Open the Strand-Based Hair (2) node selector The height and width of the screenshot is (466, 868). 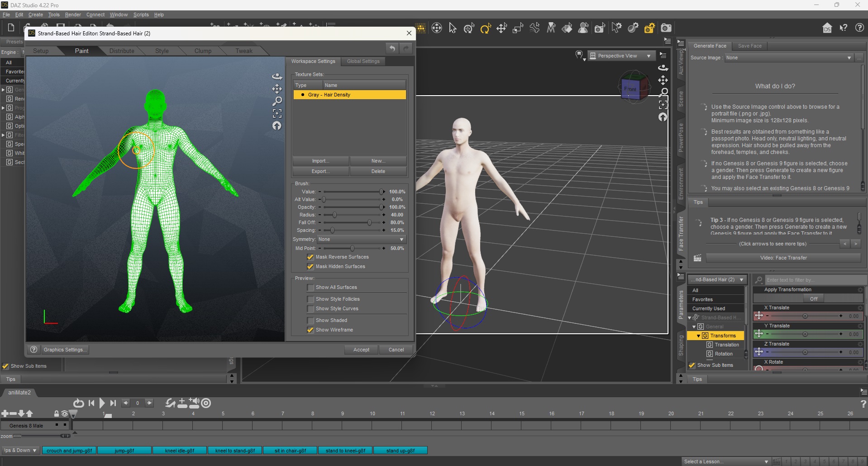pos(717,279)
